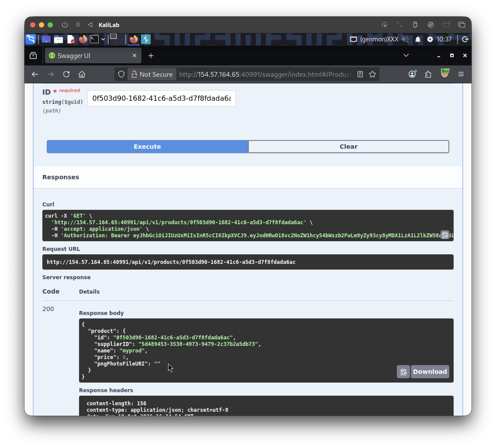Open the Firefox extensions panel
Screen dimensions: 496x448
pyautogui.click(x=428, y=74)
